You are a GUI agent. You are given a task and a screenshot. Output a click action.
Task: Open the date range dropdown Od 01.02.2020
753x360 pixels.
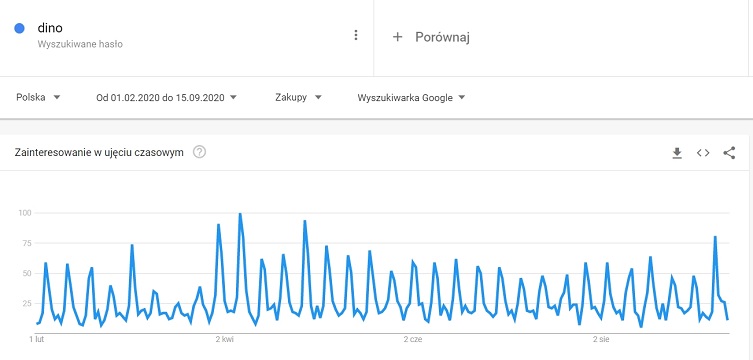pyautogui.click(x=167, y=97)
